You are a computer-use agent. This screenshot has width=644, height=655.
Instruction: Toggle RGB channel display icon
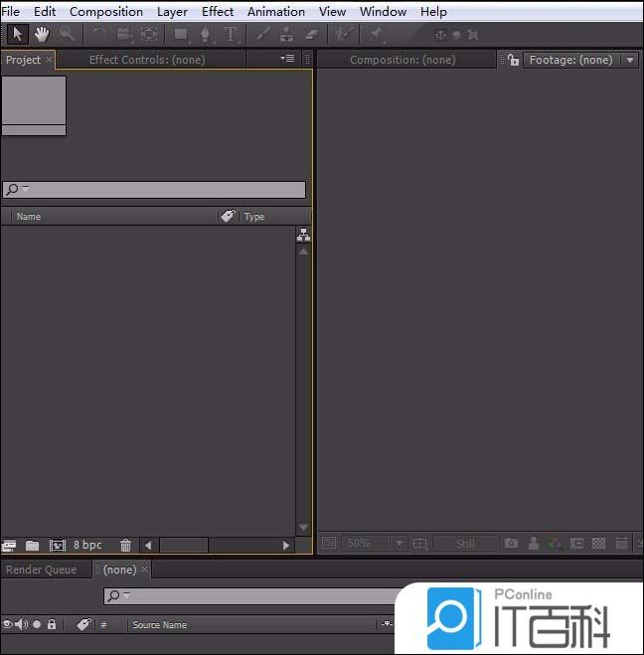(555, 543)
